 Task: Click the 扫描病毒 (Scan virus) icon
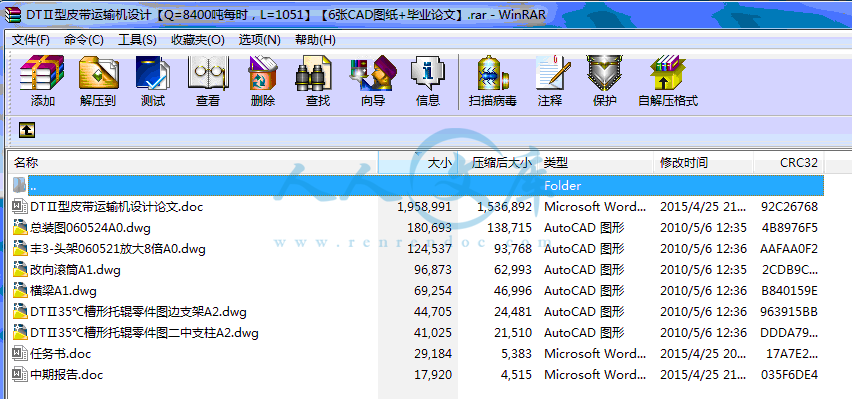tap(492, 73)
